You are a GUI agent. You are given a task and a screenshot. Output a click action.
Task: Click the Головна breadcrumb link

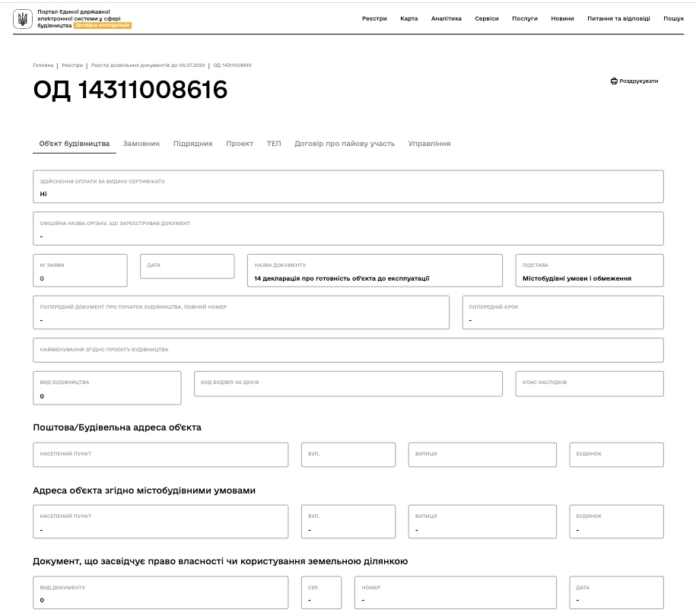pos(43,65)
